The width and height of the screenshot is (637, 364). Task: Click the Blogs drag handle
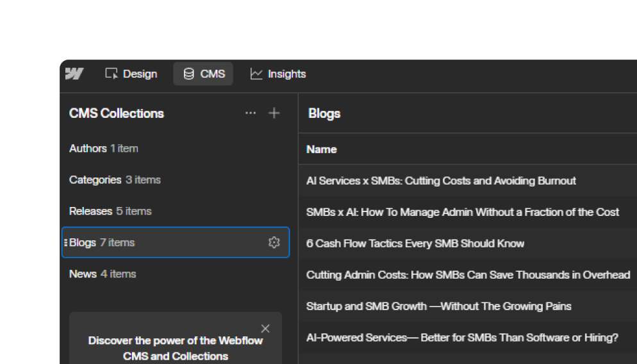pos(66,242)
